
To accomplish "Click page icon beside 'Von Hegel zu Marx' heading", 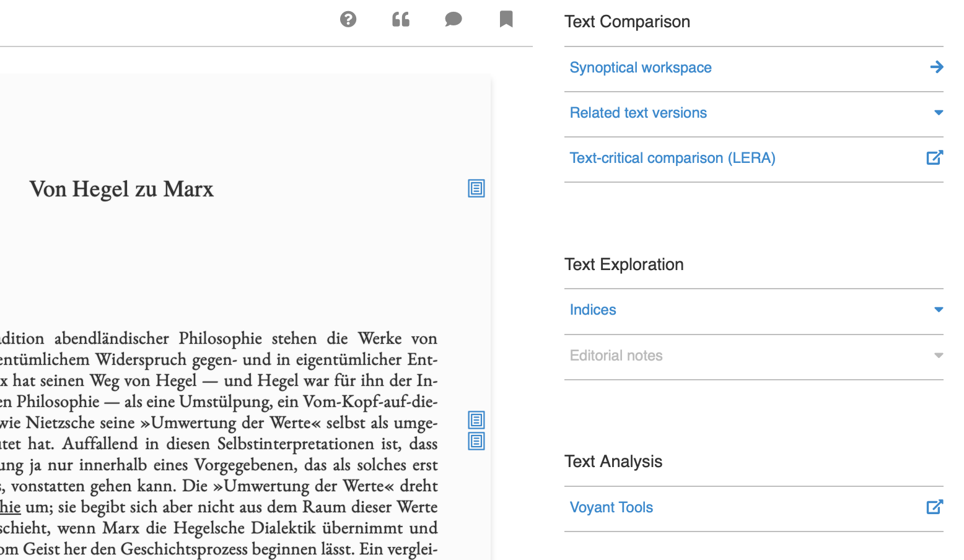I will pos(476,188).
